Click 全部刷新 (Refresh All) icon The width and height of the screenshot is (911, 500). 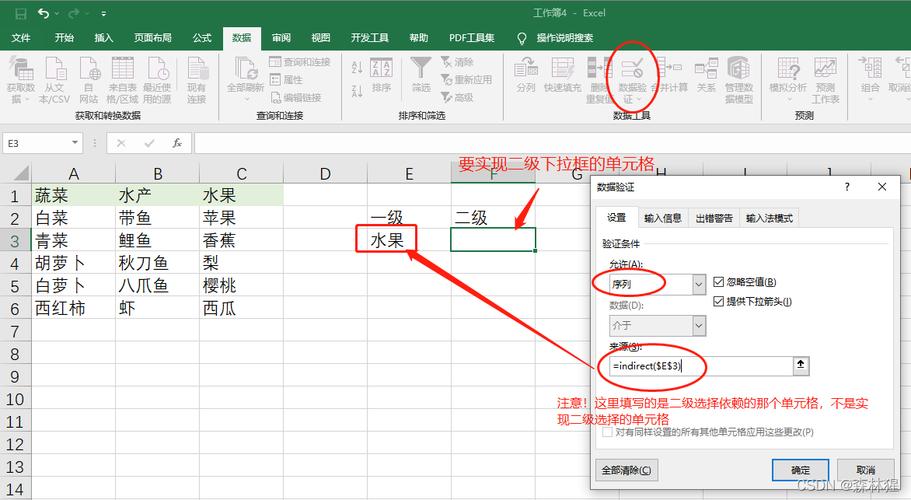coord(245,78)
